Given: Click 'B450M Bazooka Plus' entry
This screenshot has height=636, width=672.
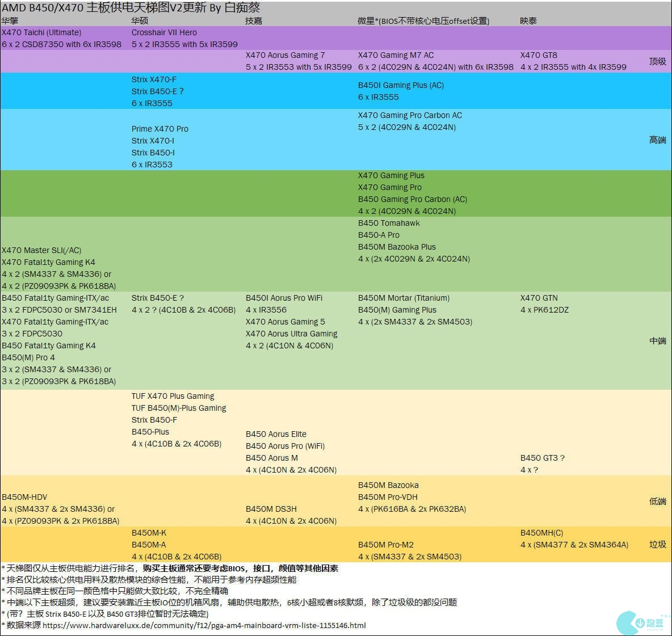Looking at the screenshot, I should [397, 247].
